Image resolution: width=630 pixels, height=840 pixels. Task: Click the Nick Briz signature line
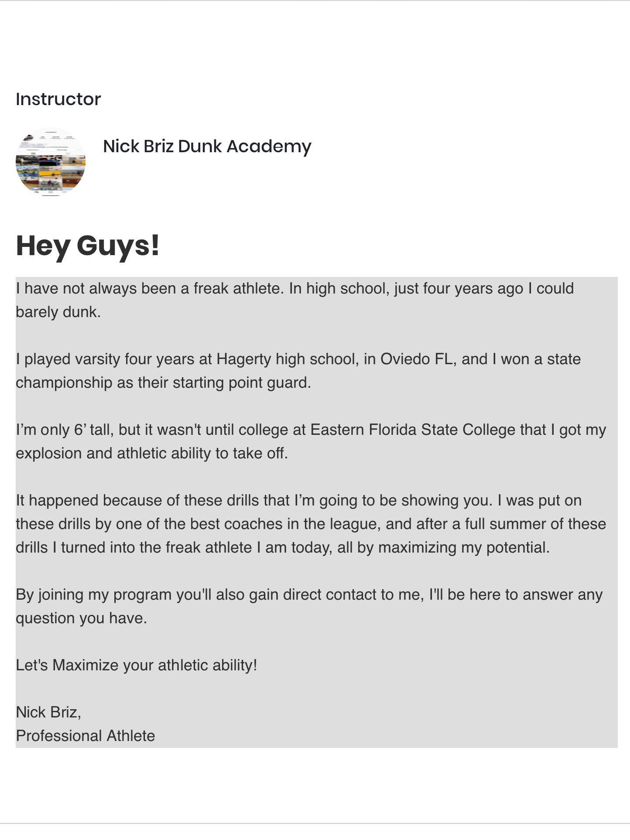[x=48, y=712]
